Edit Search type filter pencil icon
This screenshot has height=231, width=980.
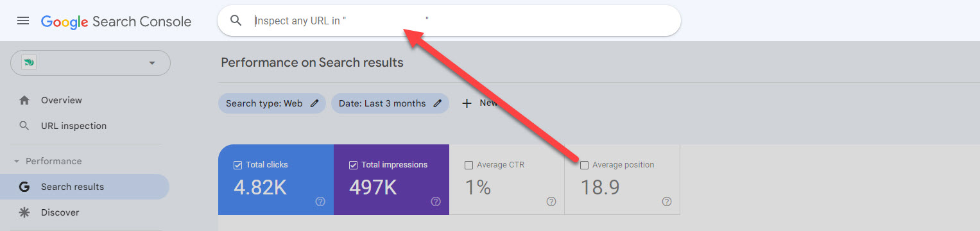[314, 103]
